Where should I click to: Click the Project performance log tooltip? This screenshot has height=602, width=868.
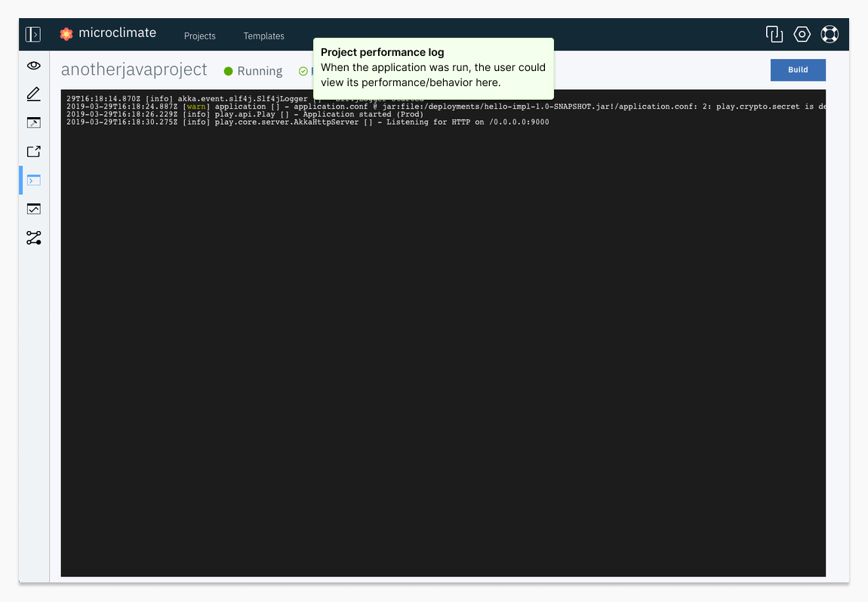pos(433,68)
